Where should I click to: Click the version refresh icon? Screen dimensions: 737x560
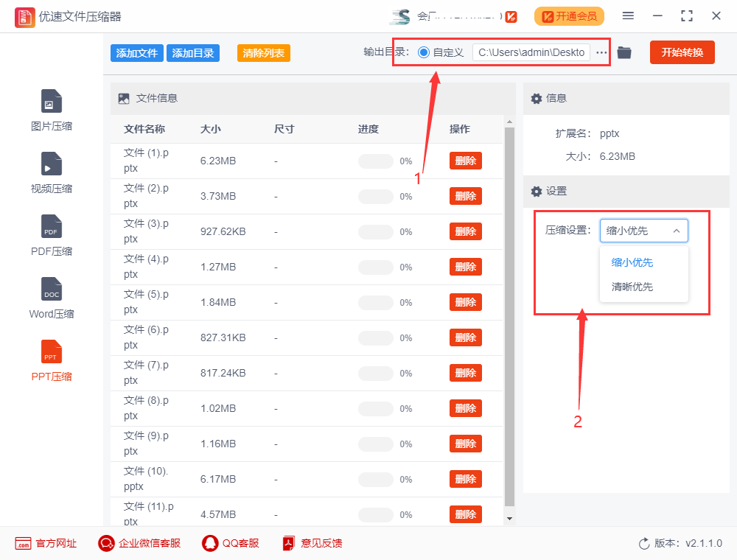tap(644, 544)
